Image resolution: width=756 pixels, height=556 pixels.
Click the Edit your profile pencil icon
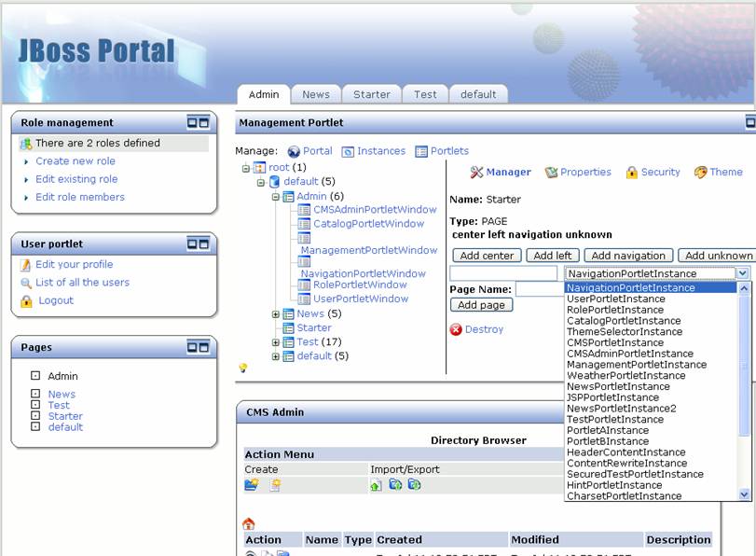pyautogui.click(x=25, y=265)
